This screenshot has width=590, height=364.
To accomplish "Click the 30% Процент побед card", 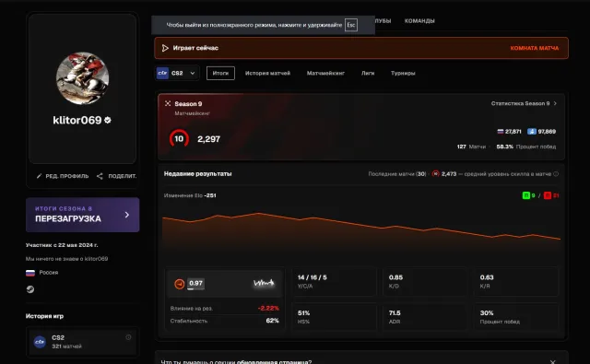I will 516,317.
